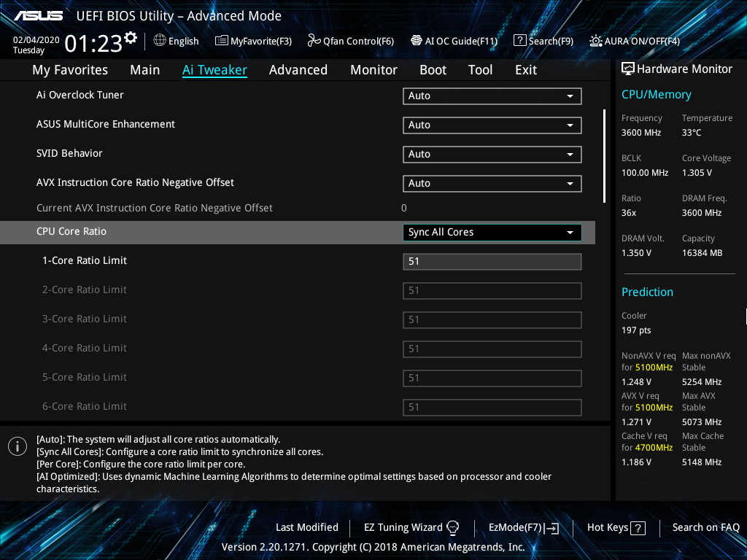Open the ASUS MultiCore Enhancement dropdown
The width and height of the screenshot is (747, 560).
click(492, 125)
